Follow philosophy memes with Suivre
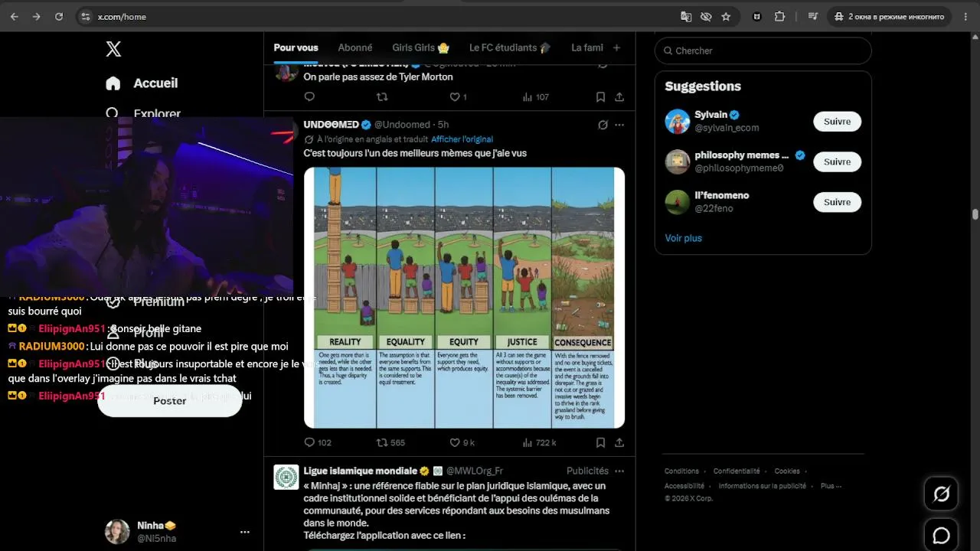 coord(837,161)
